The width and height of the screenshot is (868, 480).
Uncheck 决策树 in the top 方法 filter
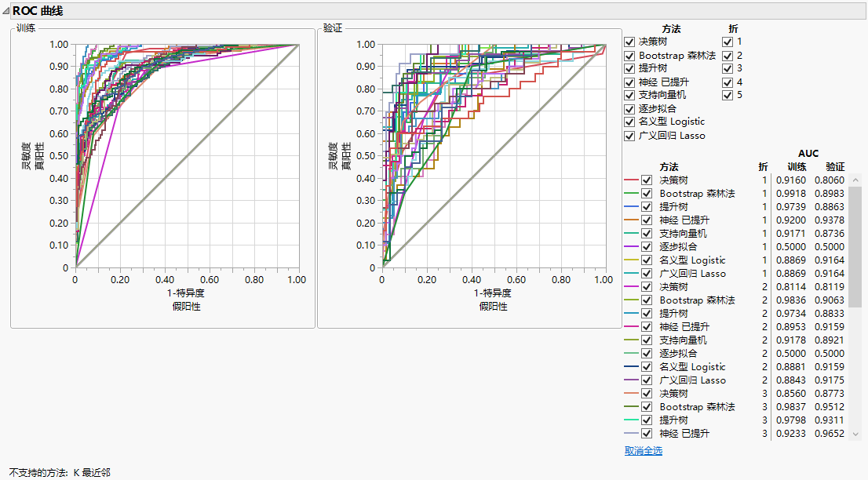tap(629, 42)
